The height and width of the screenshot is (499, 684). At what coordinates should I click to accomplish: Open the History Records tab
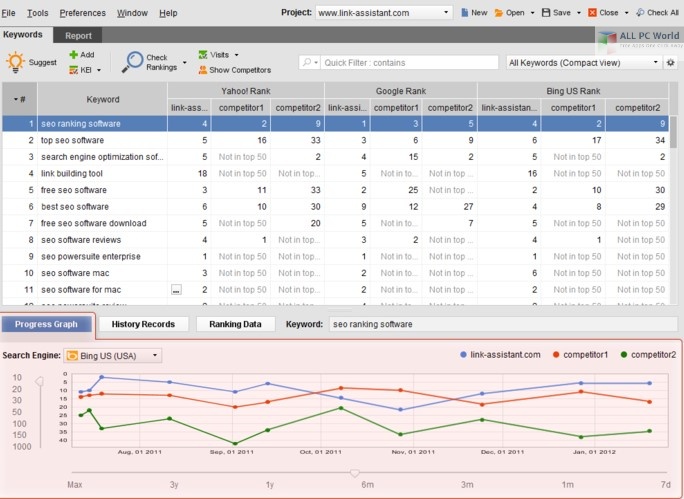[143, 324]
